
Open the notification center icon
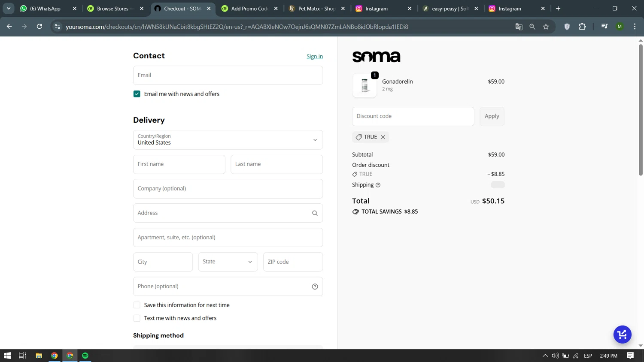click(630, 356)
